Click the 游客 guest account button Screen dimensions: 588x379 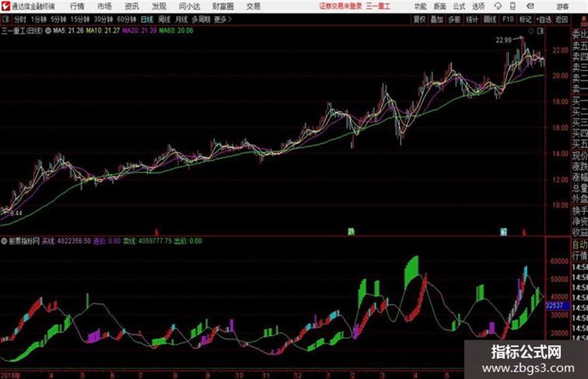pos(562,6)
